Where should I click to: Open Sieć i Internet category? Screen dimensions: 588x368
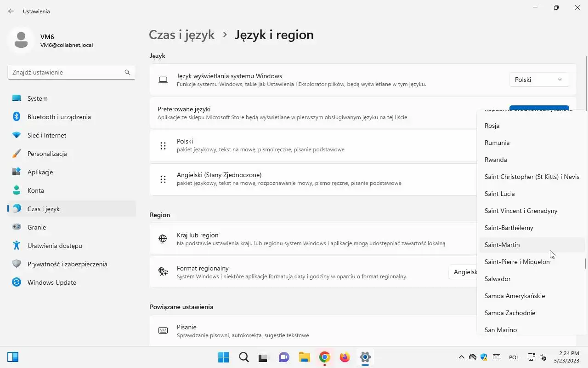(x=72, y=135)
